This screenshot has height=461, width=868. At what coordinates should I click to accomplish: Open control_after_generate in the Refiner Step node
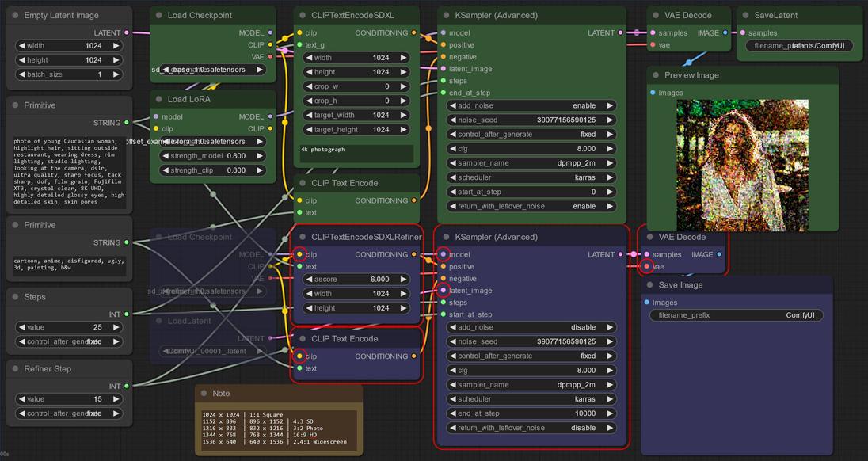69,414
